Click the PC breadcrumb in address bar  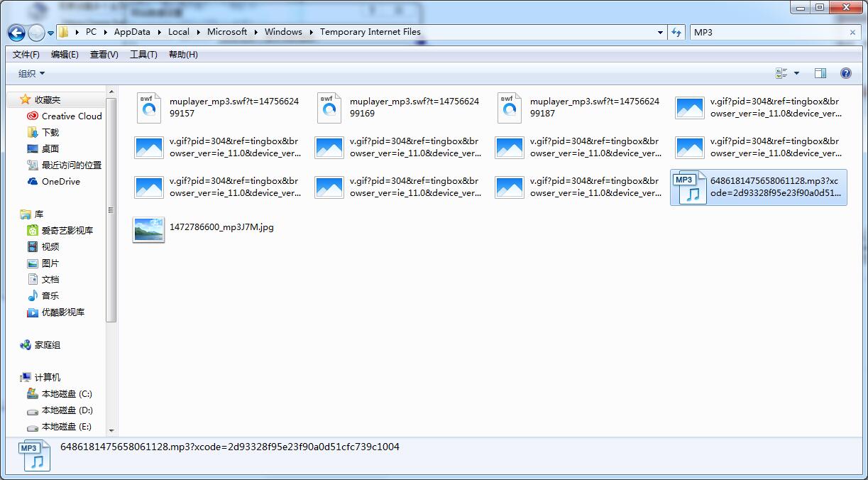[x=91, y=32]
